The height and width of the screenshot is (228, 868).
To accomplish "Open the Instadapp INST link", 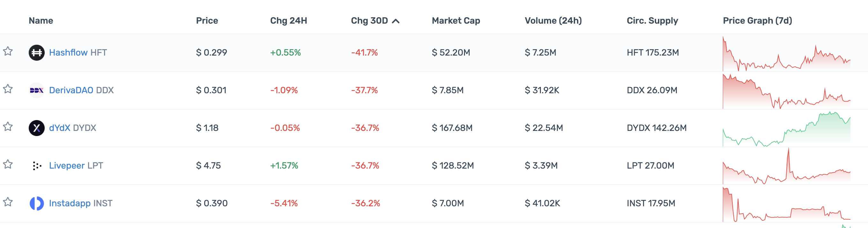I will [x=80, y=203].
